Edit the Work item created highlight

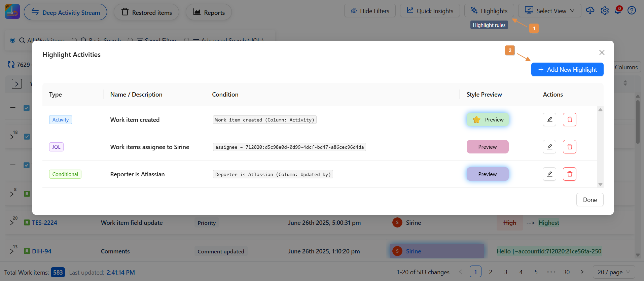(549, 119)
